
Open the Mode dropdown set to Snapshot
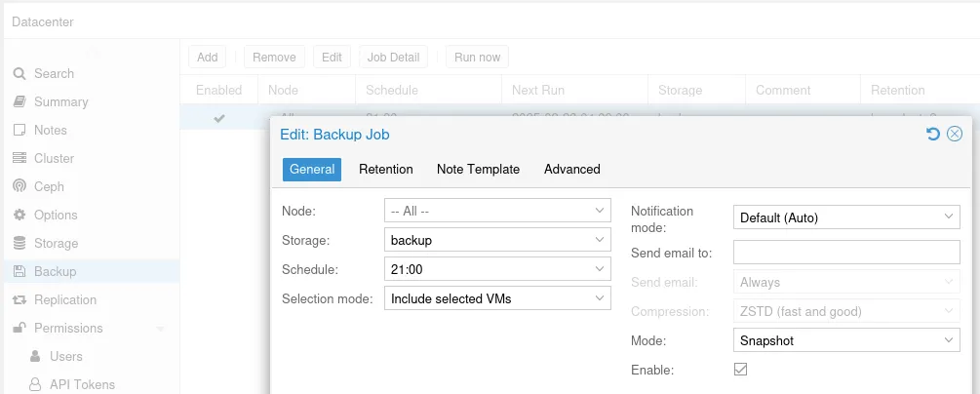pos(846,340)
